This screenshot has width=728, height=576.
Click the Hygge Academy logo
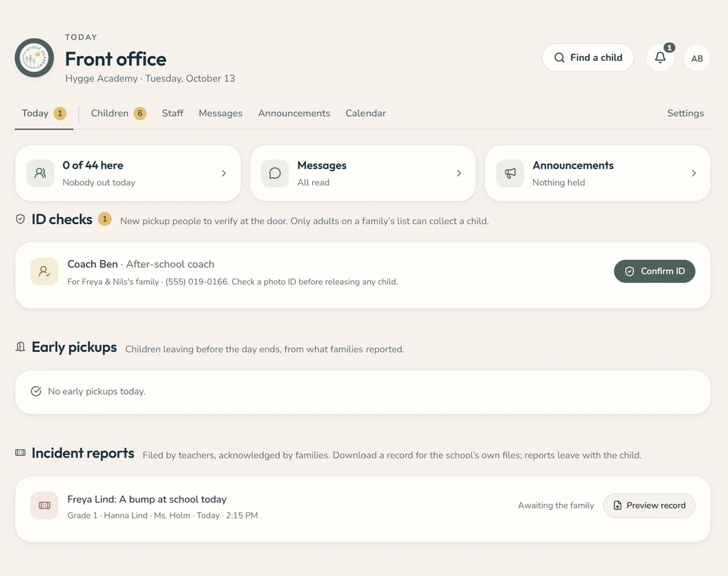pyautogui.click(x=34, y=58)
